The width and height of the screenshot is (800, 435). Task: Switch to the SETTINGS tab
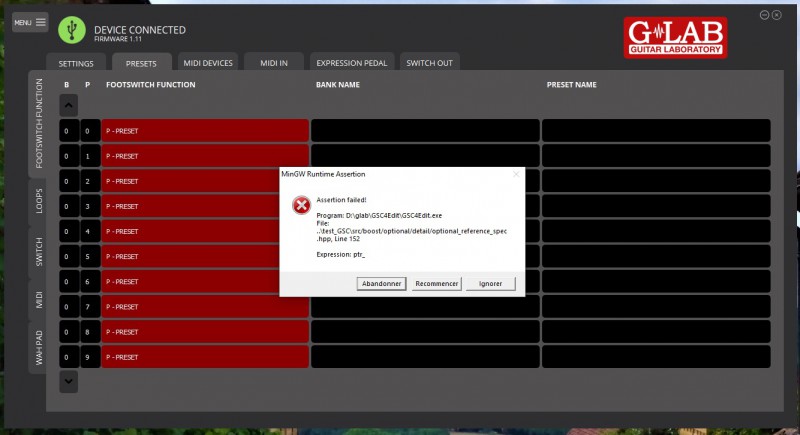point(76,63)
